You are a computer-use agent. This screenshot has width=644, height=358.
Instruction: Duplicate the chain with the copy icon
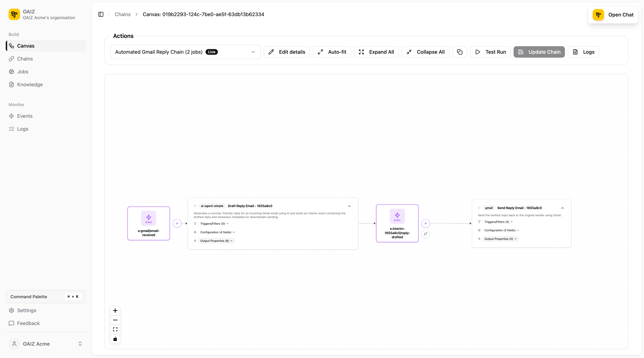coord(460,52)
